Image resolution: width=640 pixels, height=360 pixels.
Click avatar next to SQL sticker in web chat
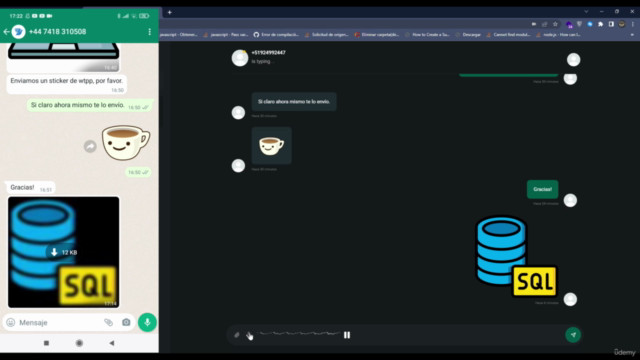coord(570,299)
